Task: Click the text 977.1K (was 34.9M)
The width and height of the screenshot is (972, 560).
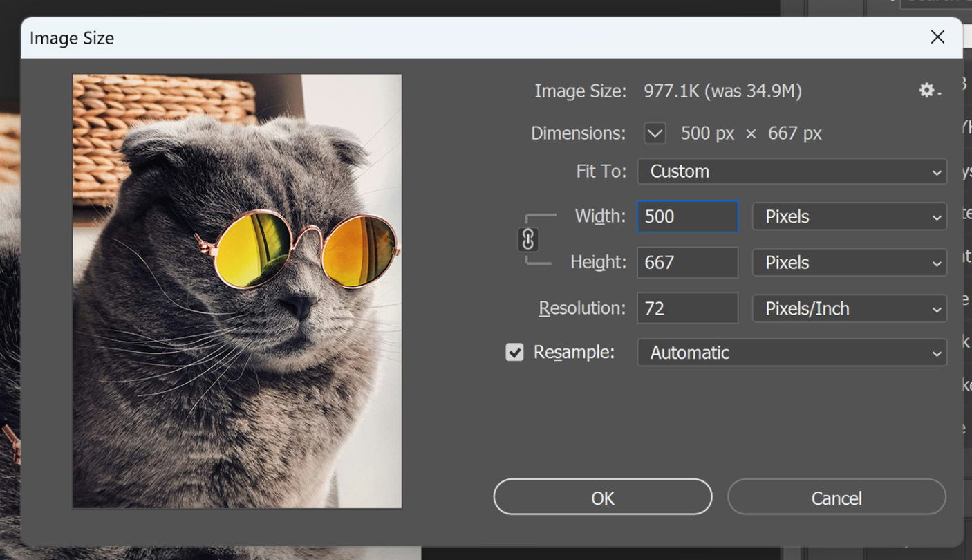Action: pos(722,91)
